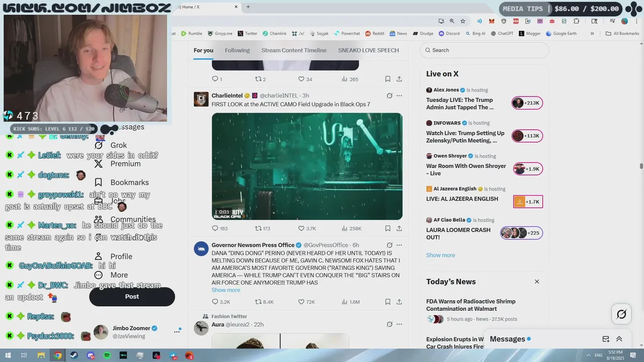Open Premium in the X sidebar
Image resolution: width=644 pixels, height=362 pixels.
coord(118,164)
